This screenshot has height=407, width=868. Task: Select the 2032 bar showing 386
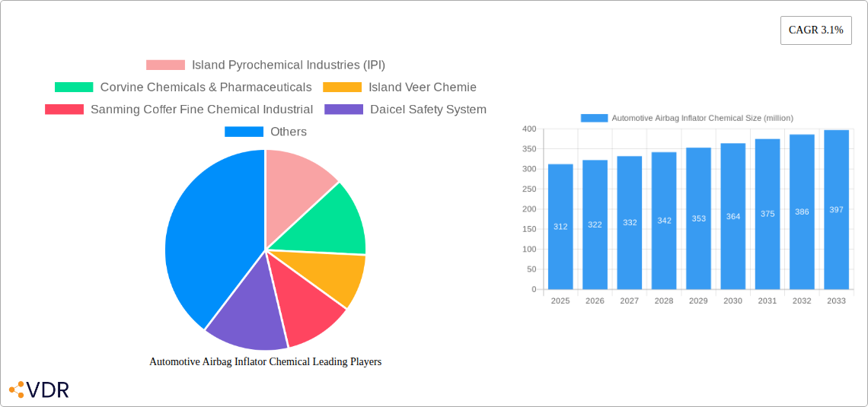click(x=802, y=211)
